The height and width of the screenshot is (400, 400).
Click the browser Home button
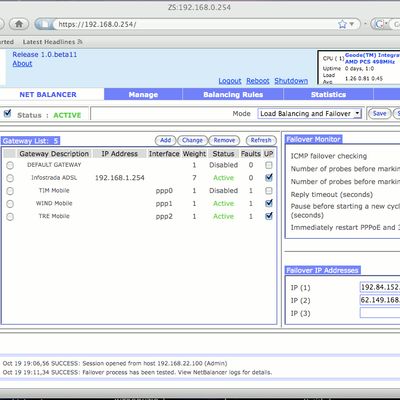coord(19,24)
